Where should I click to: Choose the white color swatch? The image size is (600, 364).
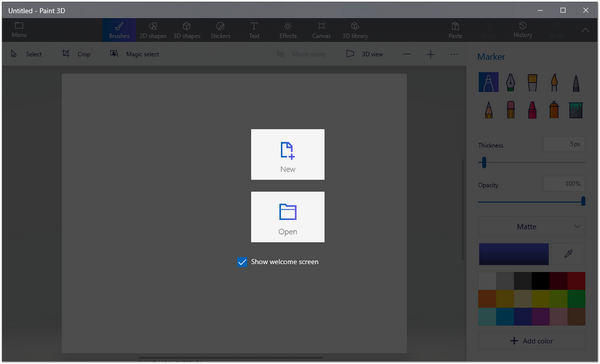487,281
